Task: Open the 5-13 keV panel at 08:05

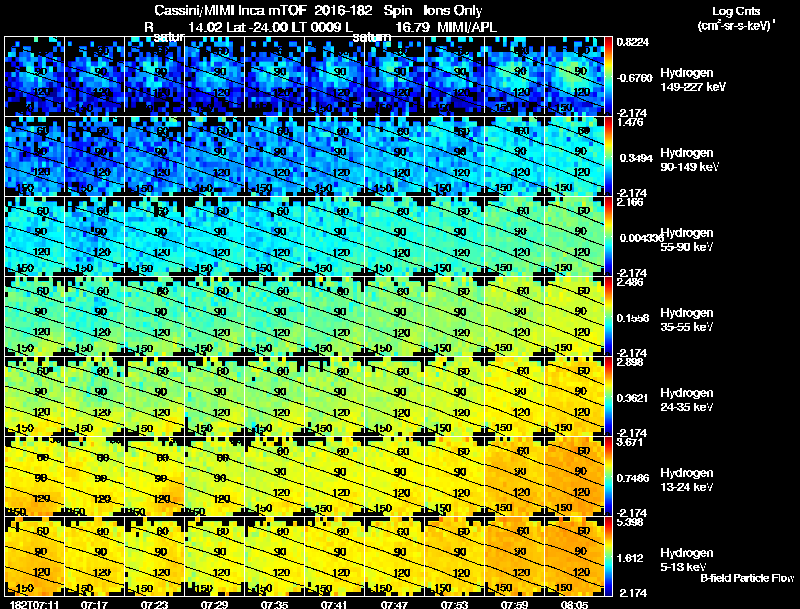Action: [x=574, y=556]
